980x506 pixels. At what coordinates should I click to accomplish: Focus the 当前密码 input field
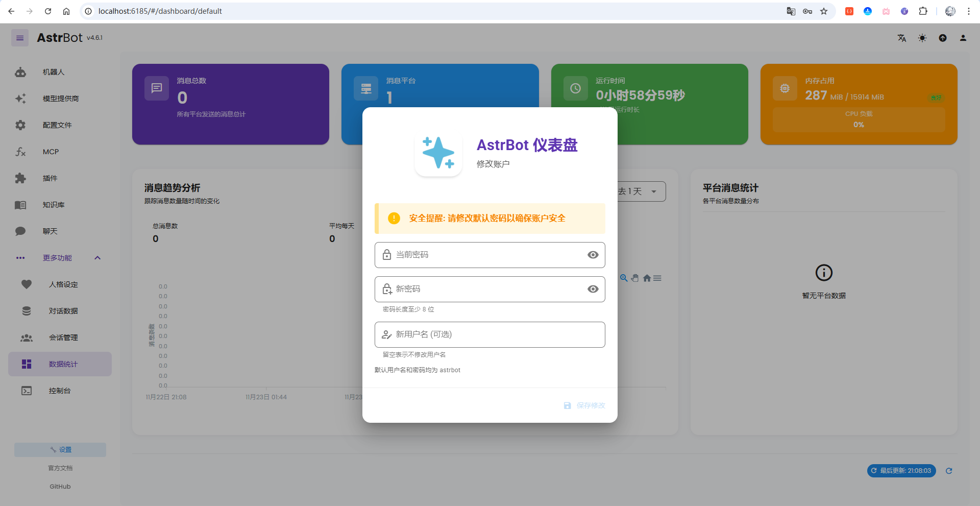coord(490,255)
